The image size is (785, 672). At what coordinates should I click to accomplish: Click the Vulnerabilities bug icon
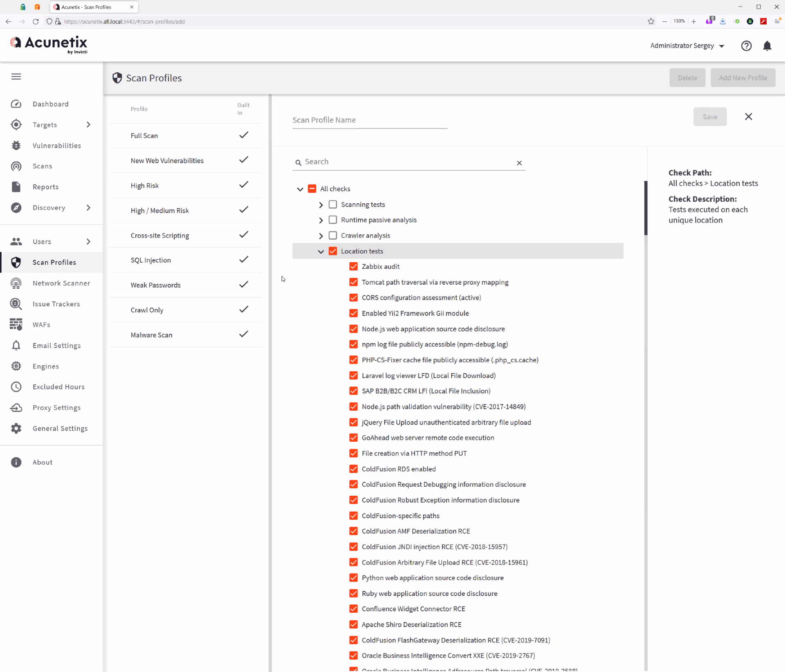[x=16, y=146]
